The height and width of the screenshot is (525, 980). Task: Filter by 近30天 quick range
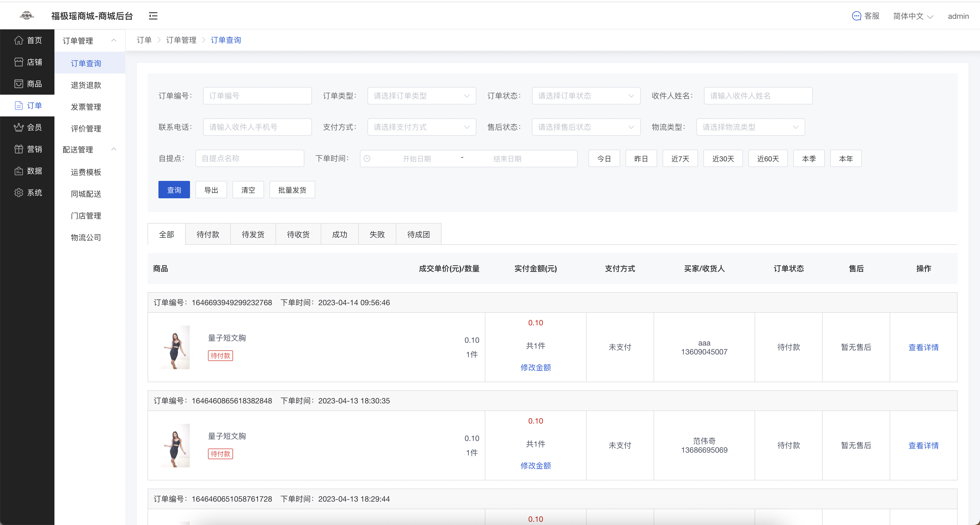click(x=723, y=159)
